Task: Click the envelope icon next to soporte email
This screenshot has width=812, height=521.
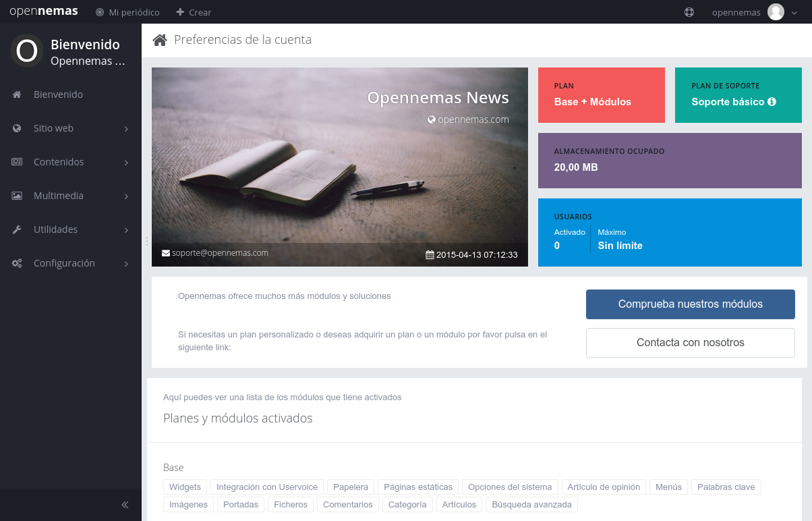Action: pos(166,254)
